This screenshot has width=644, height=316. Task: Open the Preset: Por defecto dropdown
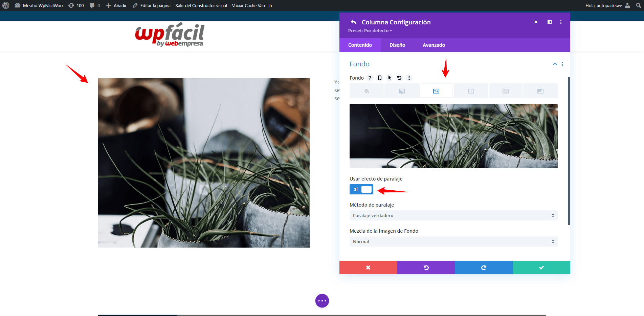coord(370,30)
